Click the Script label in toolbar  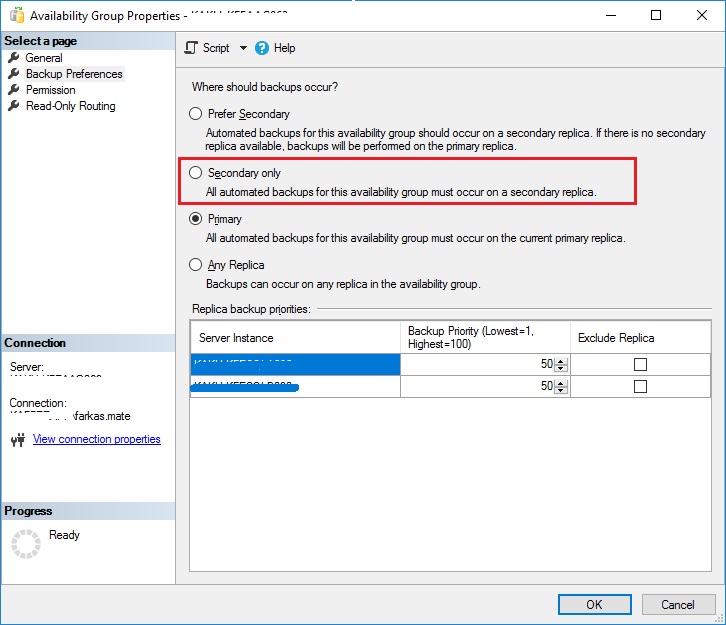(216, 48)
